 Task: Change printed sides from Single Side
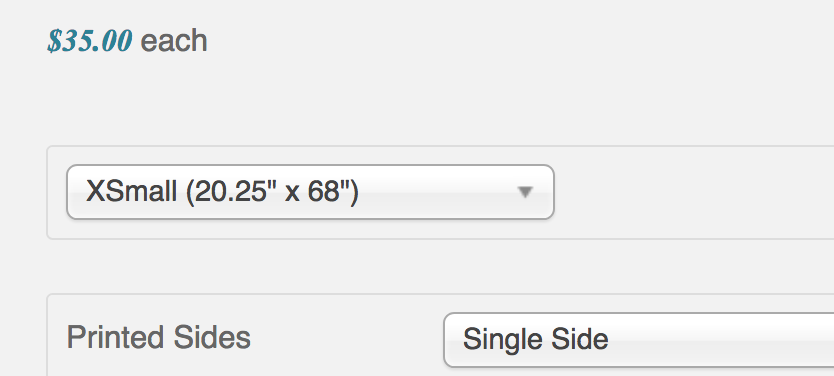[x=638, y=339]
